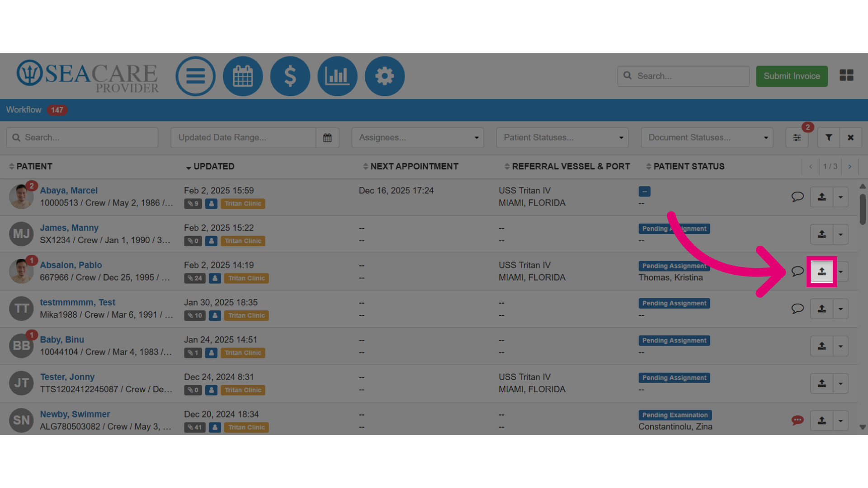Open the bar chart reports icon

337,76
